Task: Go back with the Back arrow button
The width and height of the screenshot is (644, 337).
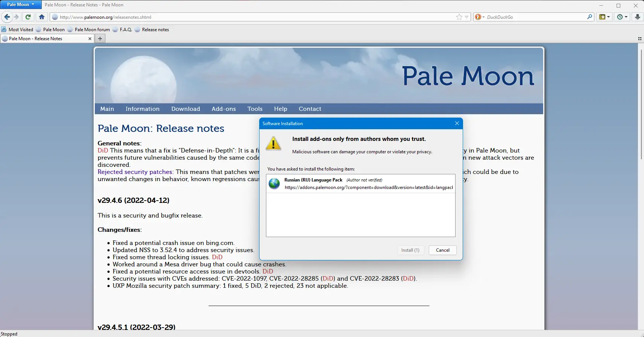Action: [x=7, y=17]
